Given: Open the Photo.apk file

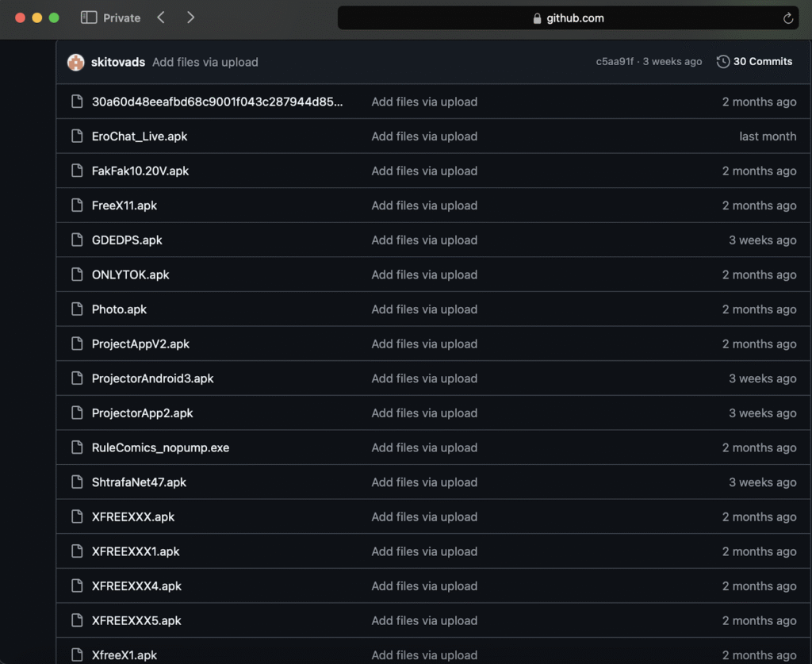Looking at the screenshot, I should pos(119,309).
